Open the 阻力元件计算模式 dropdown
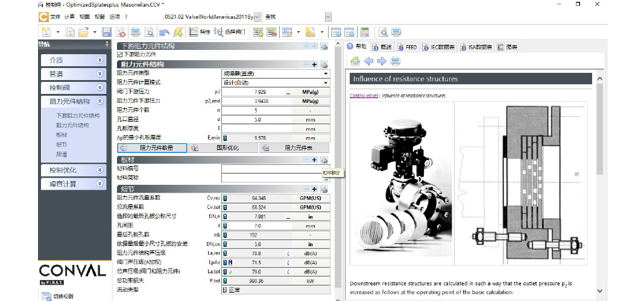 (276, 82)
